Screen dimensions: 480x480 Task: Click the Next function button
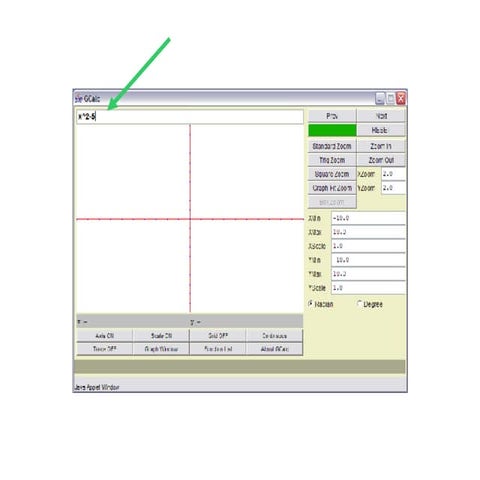click(x=381, y=116)
